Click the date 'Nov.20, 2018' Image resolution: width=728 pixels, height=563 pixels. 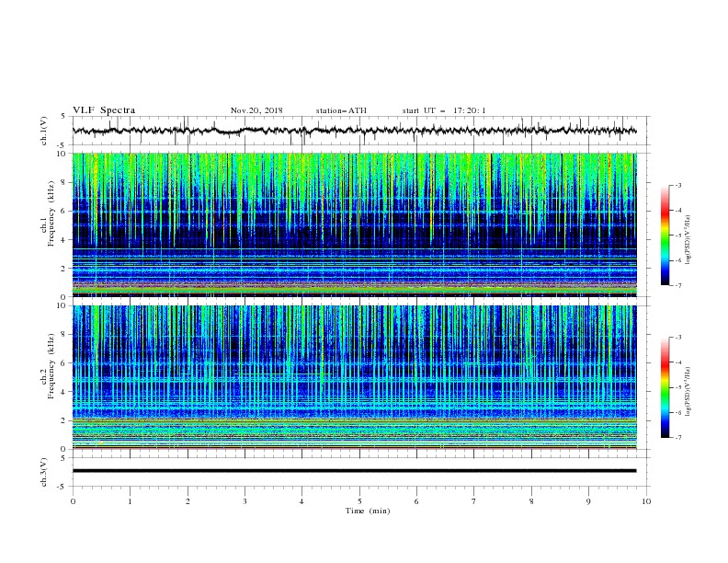pyautogui.click(x=256, y=110)
